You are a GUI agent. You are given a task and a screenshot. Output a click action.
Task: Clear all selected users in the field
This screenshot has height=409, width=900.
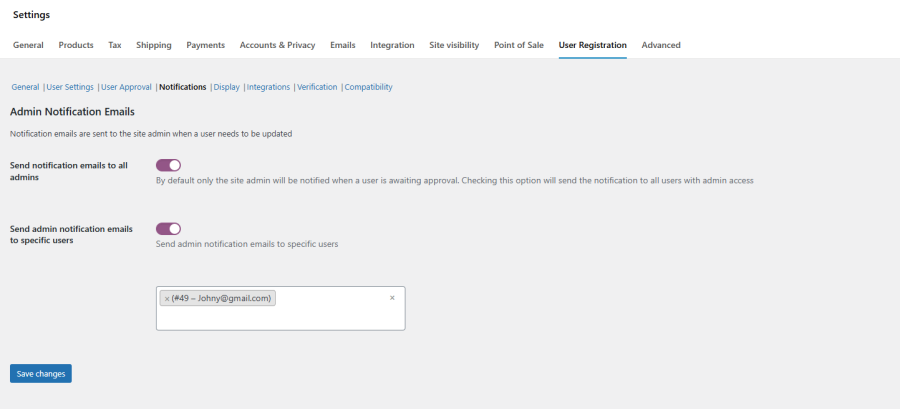392,298
